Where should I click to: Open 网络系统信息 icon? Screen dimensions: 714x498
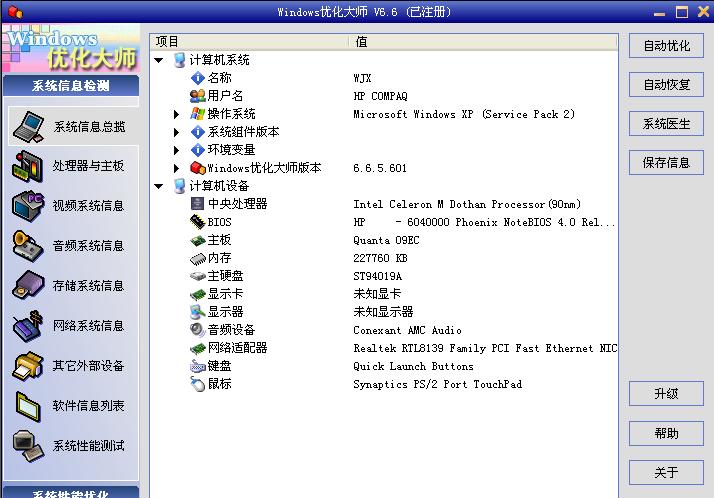28,326
